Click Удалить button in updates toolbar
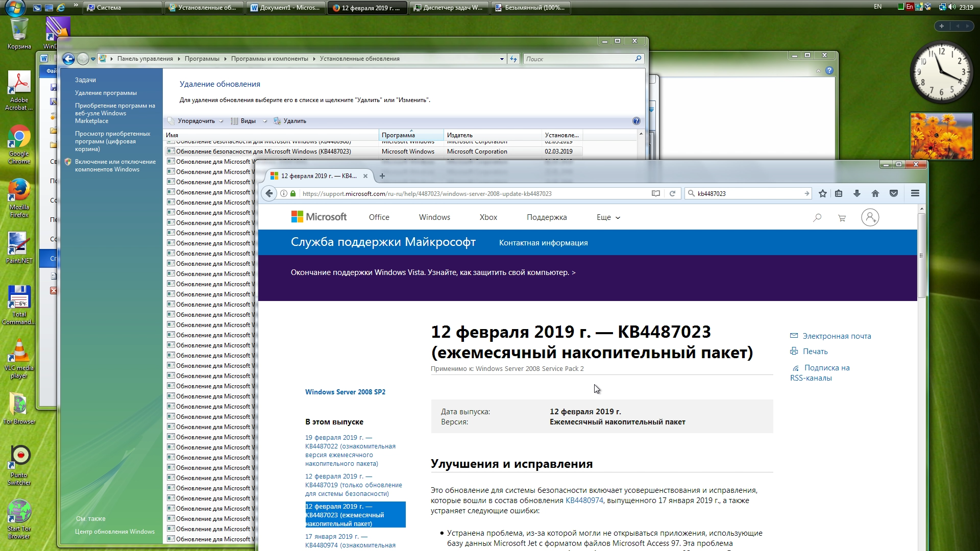The image size is (980, 551). [290, 121]
